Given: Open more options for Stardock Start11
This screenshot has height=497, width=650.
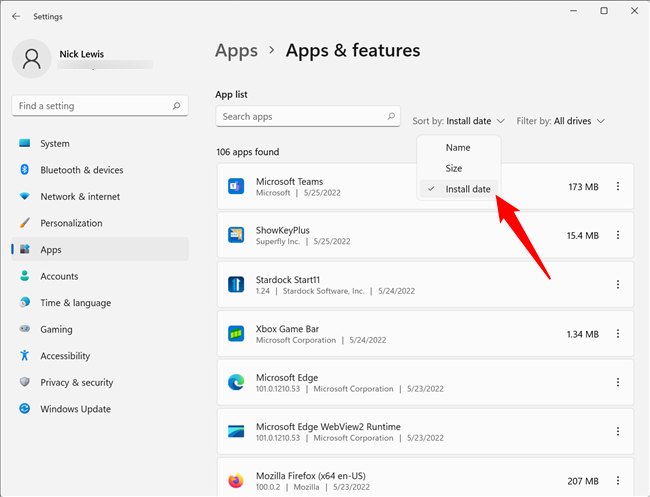Looking at the screenshot, I should coord(618,284).
